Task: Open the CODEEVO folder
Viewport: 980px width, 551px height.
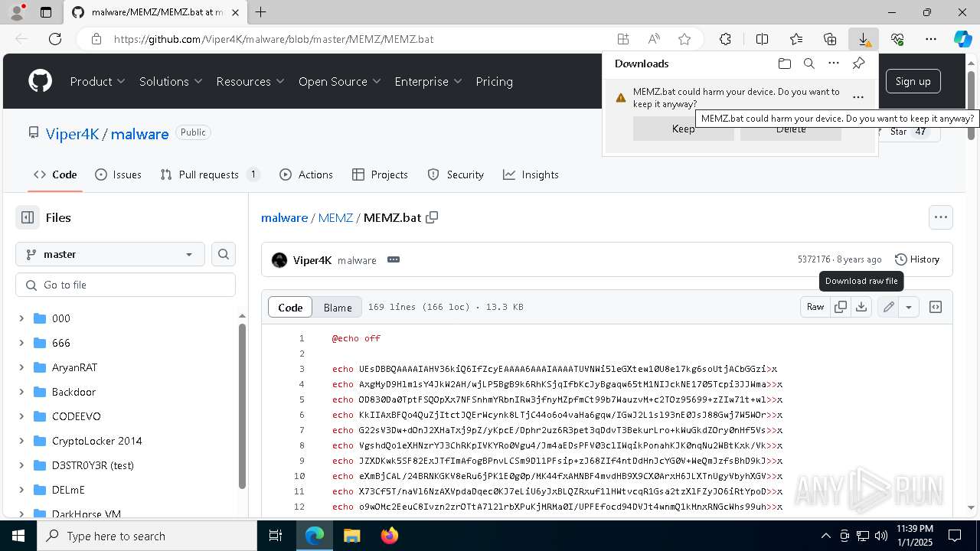Action: (x=77, y=416)
